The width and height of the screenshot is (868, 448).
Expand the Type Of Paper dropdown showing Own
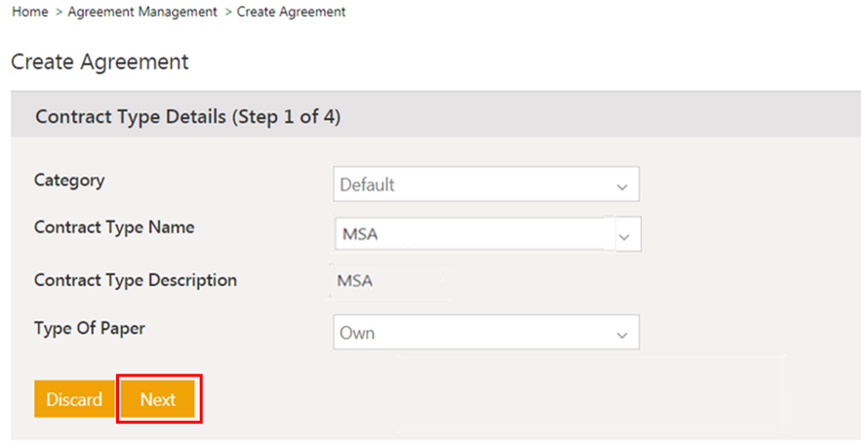474,333
